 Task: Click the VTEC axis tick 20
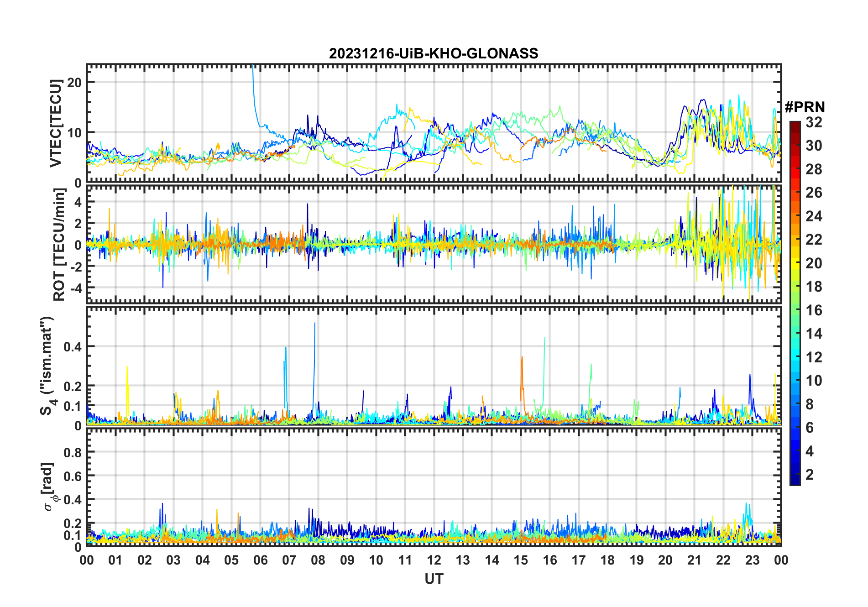74,83
